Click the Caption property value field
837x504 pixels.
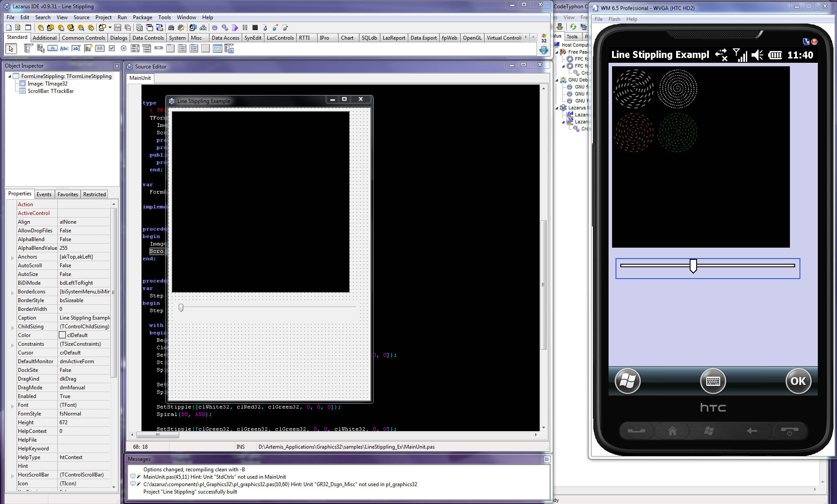[85, 318]
